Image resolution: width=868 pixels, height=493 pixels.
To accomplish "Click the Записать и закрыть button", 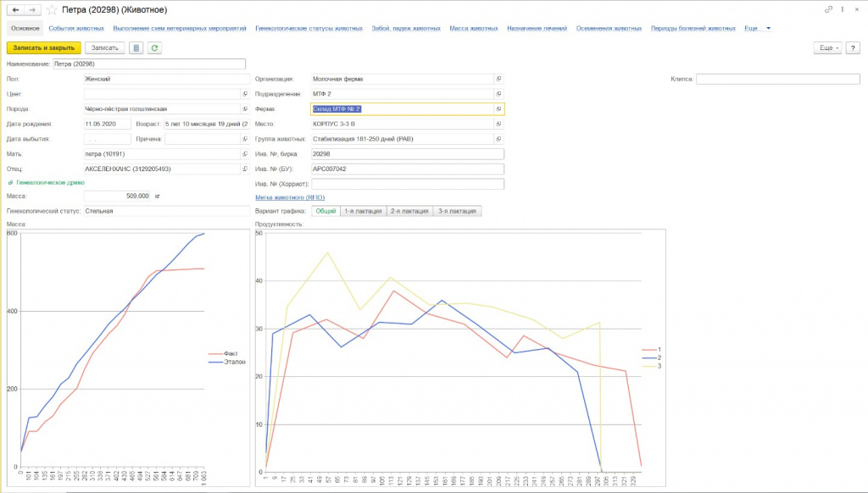I will coord(44,48).
